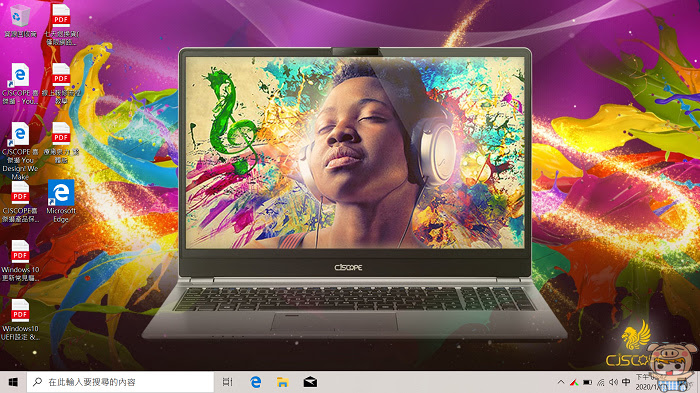700x393 pixels.
Task: Launch Edge browser from the taskbar
Action: click(255, 382)
